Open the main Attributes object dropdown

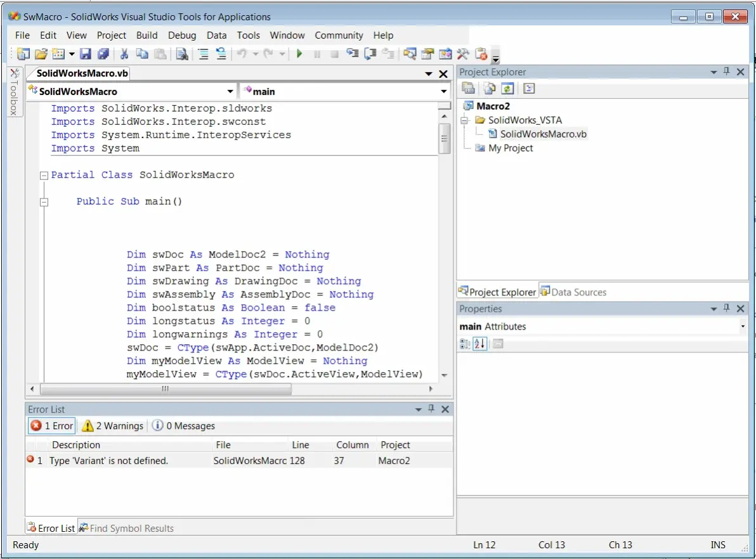[x=743, y=326]
